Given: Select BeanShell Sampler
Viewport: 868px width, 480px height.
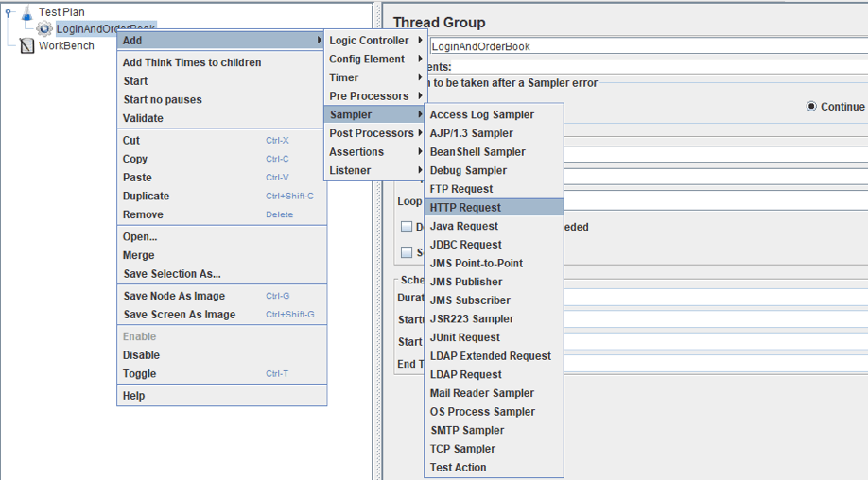Looking at the screenshot, I should click(494, 151).
